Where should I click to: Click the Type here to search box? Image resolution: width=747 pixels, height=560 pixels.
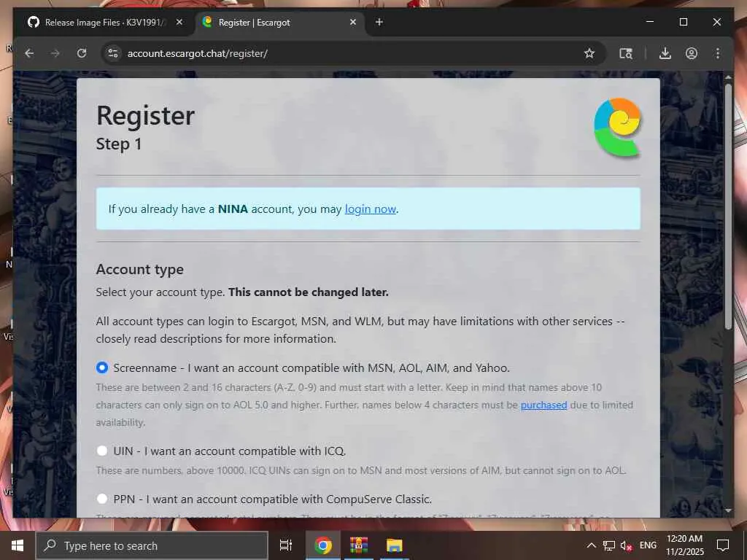pos(152,545)
